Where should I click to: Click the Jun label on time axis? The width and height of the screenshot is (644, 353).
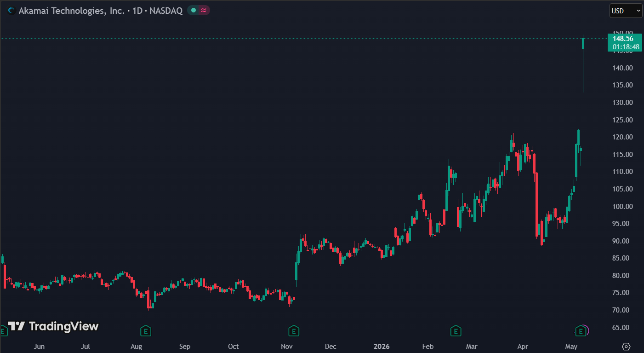(x=40, y=346)
